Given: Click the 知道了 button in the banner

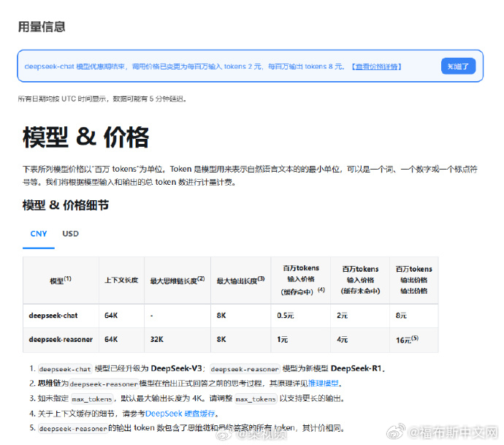Looking at the screenshot, I should pos(458,66).
